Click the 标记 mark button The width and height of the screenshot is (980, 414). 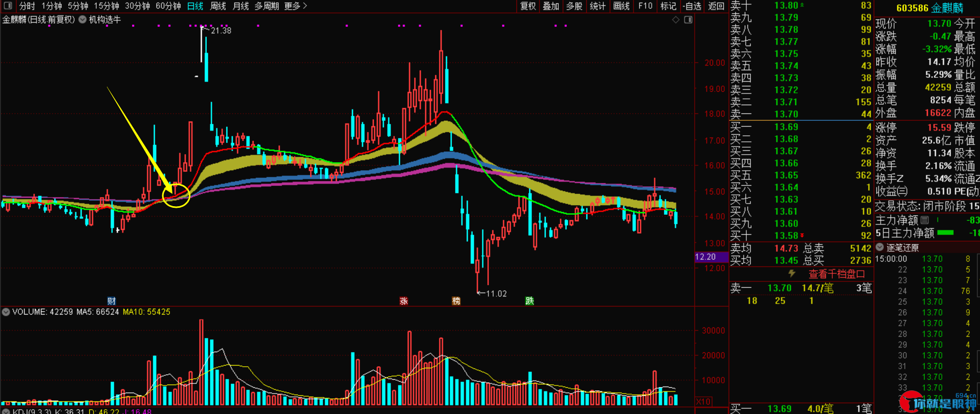[668, 6]
